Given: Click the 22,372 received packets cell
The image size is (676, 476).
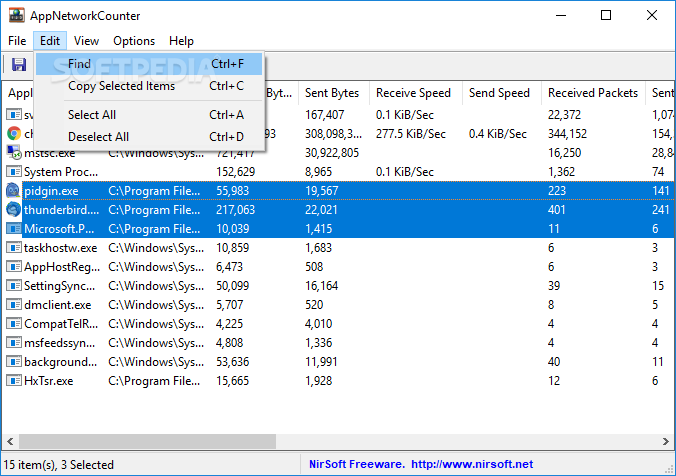Looking at the screenshot, I should pos(564,115).
